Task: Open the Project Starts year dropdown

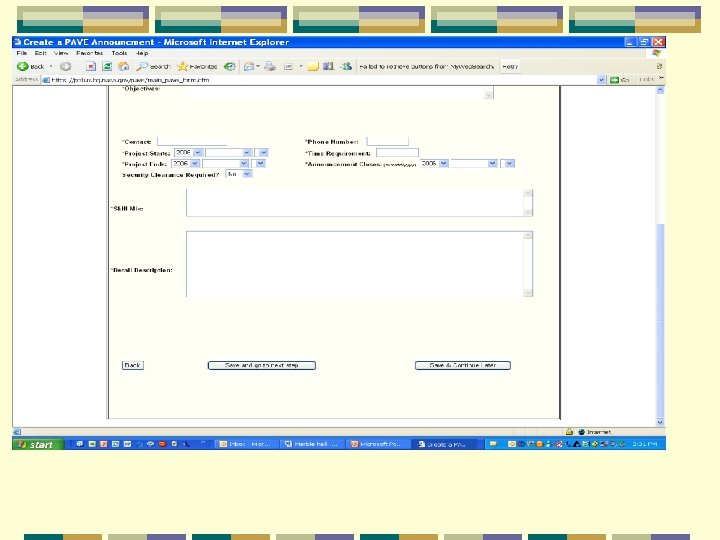Action: coord(188,152)
